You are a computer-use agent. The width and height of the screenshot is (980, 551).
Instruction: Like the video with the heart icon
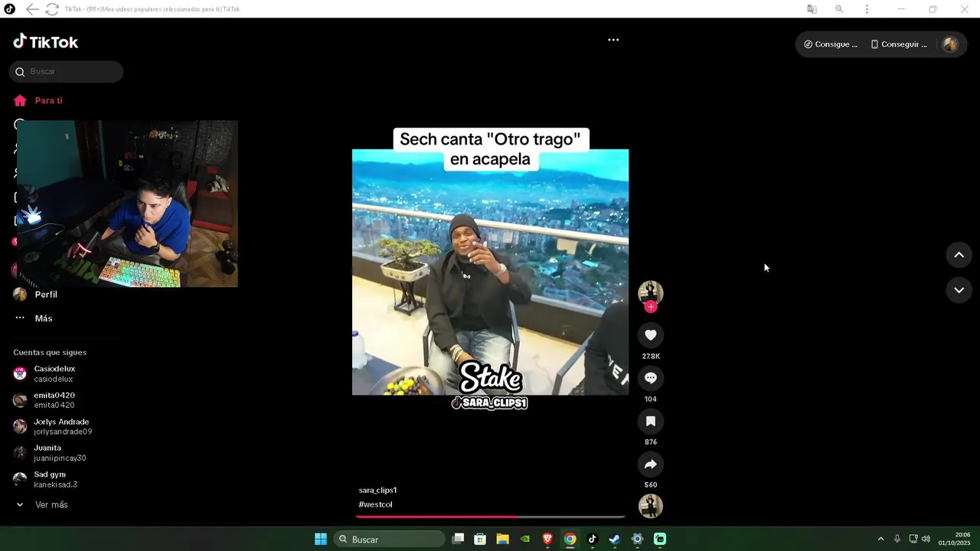coord(651,335)
